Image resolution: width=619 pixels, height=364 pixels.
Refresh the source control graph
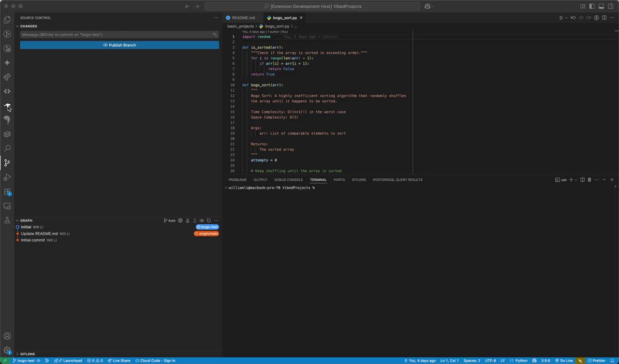click(x=209, y=220)
